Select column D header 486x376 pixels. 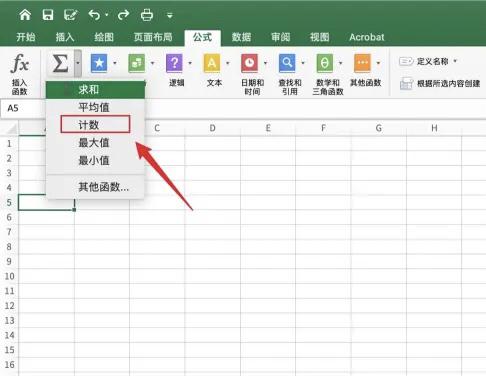212,128
